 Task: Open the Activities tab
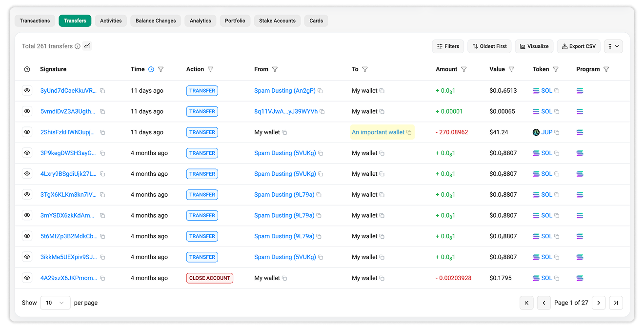[111, 21]
